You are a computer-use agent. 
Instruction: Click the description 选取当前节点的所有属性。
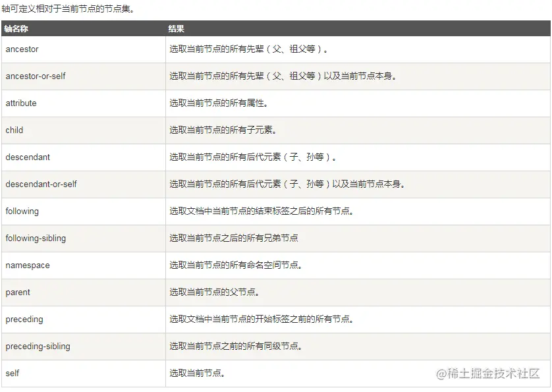tap(218, 103)
